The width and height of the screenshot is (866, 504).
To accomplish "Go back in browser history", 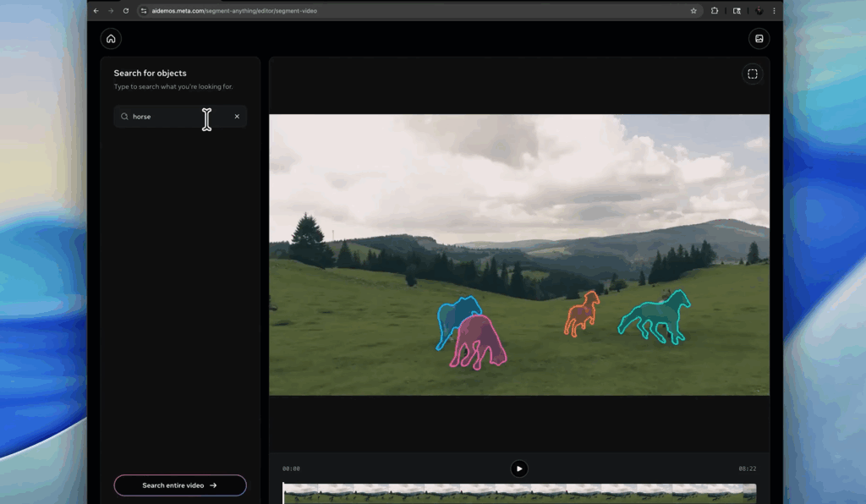I will [x=96, y=10].
